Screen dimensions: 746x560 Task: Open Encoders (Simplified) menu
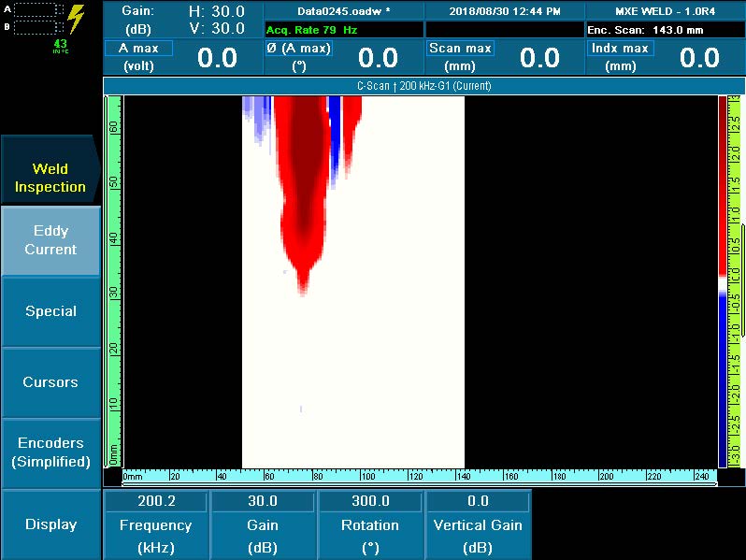click(50, 452)
